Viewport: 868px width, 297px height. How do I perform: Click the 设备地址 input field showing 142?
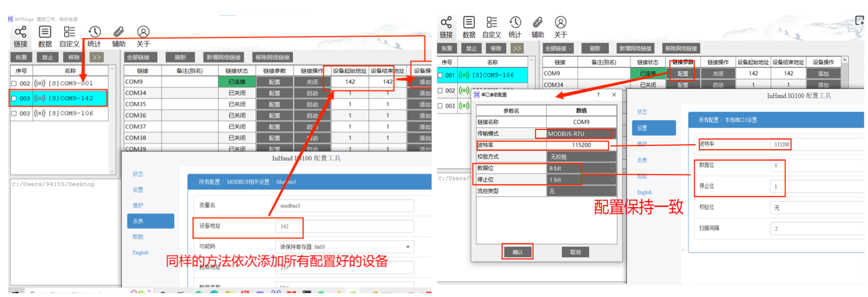[344, 226]
